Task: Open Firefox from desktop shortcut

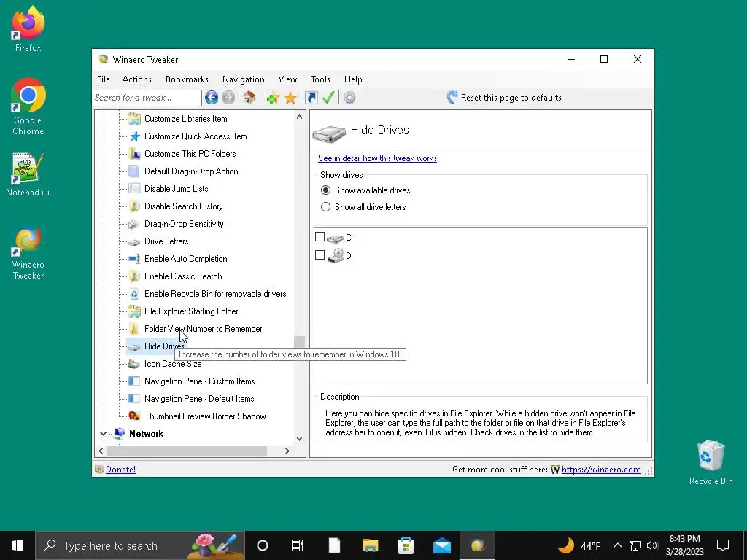Action: tap(28, 28)
